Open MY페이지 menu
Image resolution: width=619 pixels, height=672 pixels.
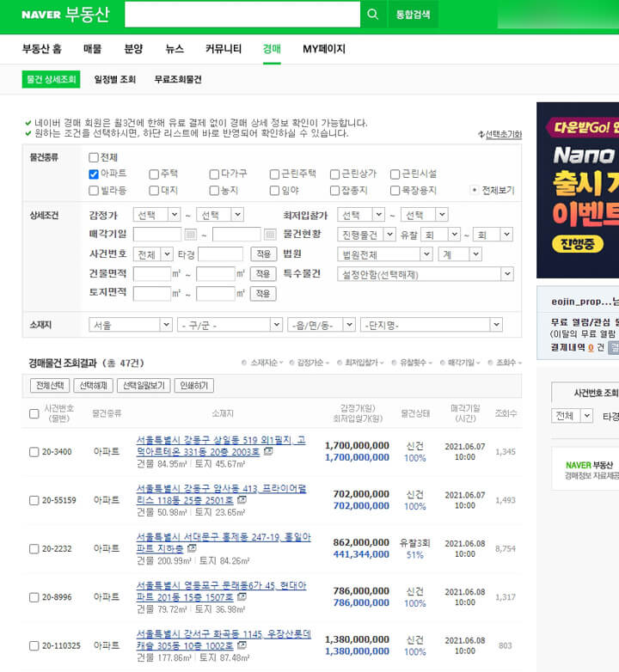(324, 49)
